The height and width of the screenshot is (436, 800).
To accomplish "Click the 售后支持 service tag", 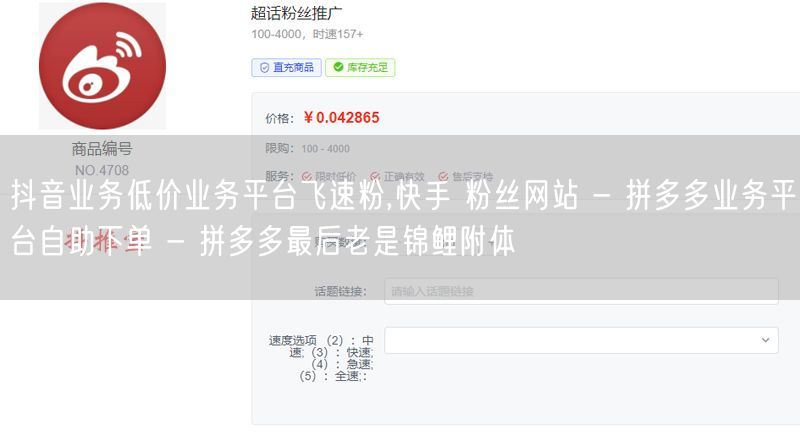I will point(466,176).
